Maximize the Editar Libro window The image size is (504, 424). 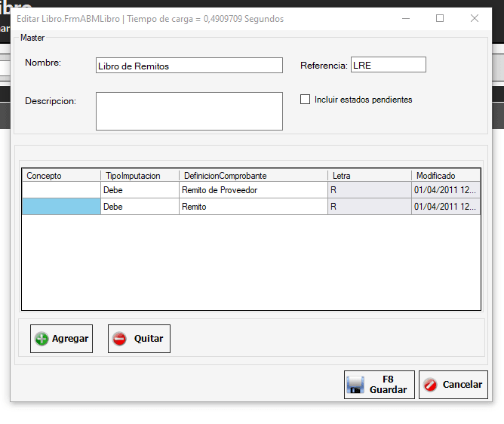pos(440,18)
